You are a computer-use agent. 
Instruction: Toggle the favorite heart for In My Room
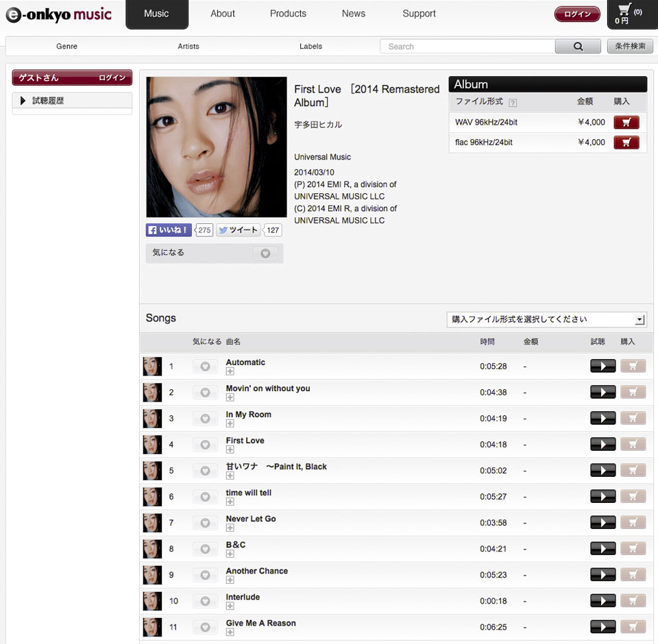pos(205,419)
